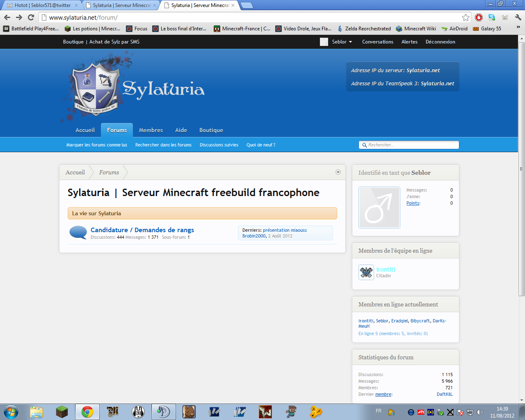Click the blue speech bubble forum icon
Image resolution: width=525 pixels, height=420 pixels.
[78, 233]
